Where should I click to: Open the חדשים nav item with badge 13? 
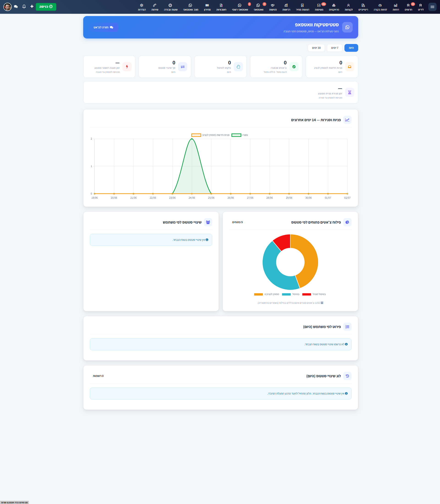[x=408, y=7]
